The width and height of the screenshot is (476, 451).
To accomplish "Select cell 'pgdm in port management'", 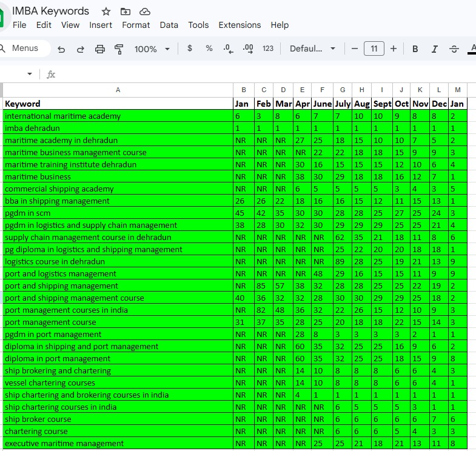I will coord(118,335).
